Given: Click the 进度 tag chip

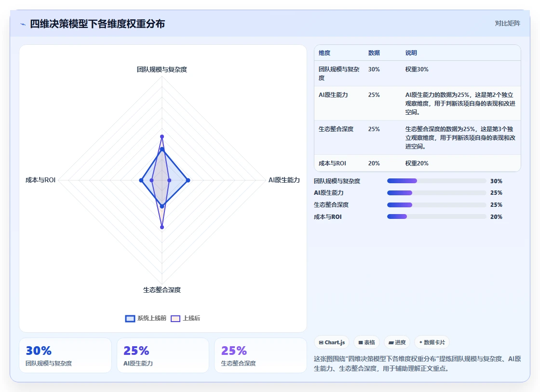Looking at the screenshot, I should coord(397,342).
